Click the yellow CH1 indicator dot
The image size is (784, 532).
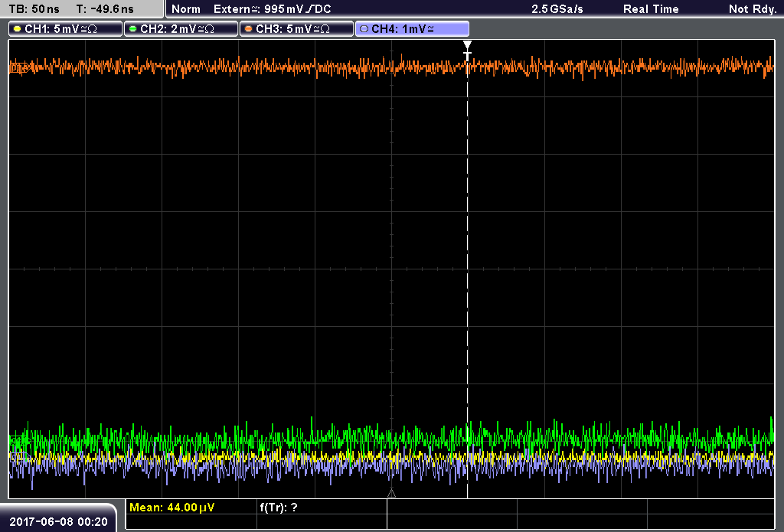[18, 29]
